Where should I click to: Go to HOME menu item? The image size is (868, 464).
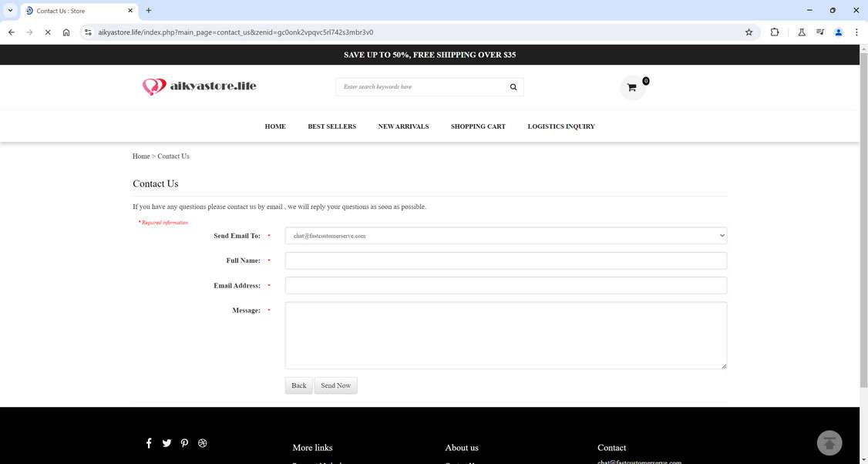pyautogui.click(x=275, y=126)
